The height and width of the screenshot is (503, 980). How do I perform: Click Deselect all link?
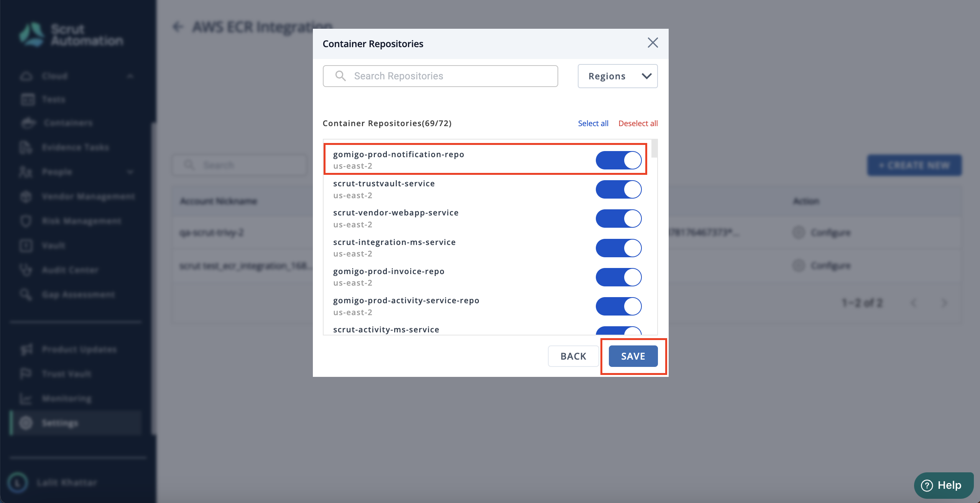coord(638,123)
